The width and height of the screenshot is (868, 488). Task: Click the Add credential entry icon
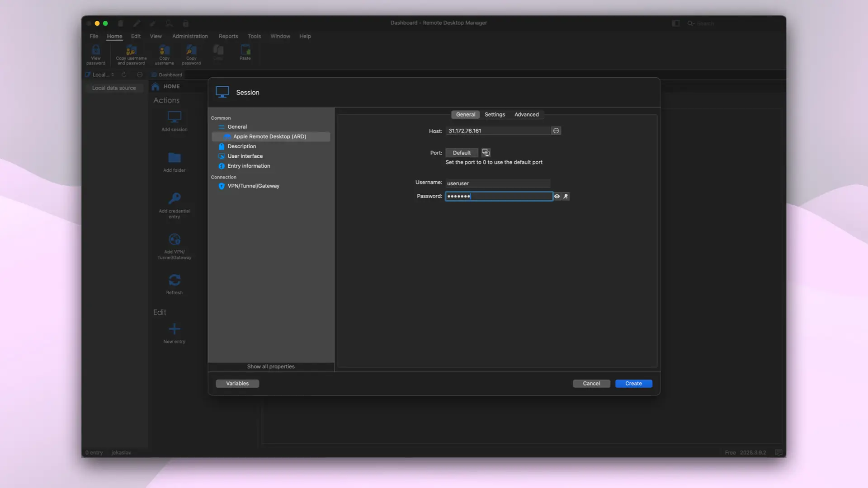[174, 198]
